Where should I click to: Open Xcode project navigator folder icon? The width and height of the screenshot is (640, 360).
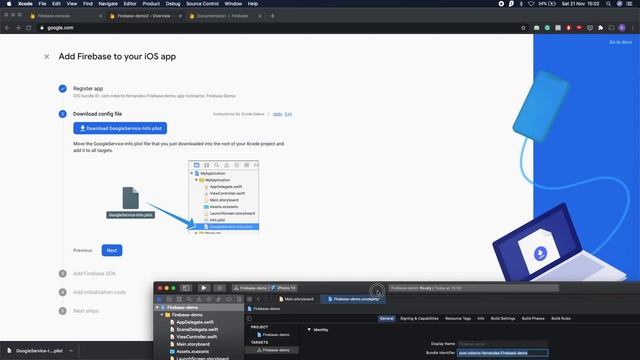(x=159, y=299)
